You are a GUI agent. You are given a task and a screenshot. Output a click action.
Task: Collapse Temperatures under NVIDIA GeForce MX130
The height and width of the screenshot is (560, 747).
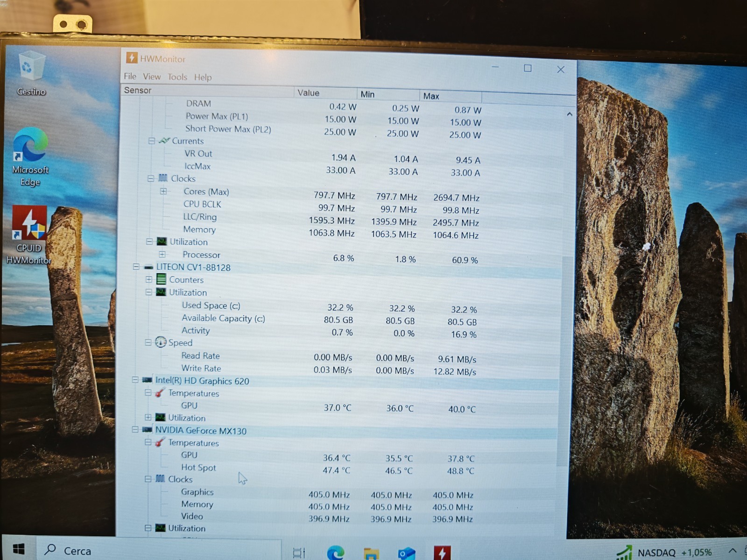click(148, 442)
